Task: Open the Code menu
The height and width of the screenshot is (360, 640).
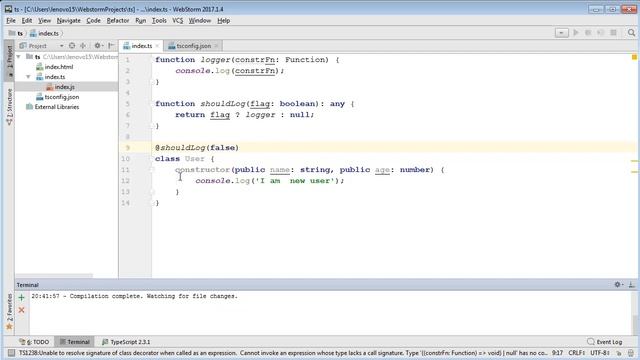Action: click(93, 20)
